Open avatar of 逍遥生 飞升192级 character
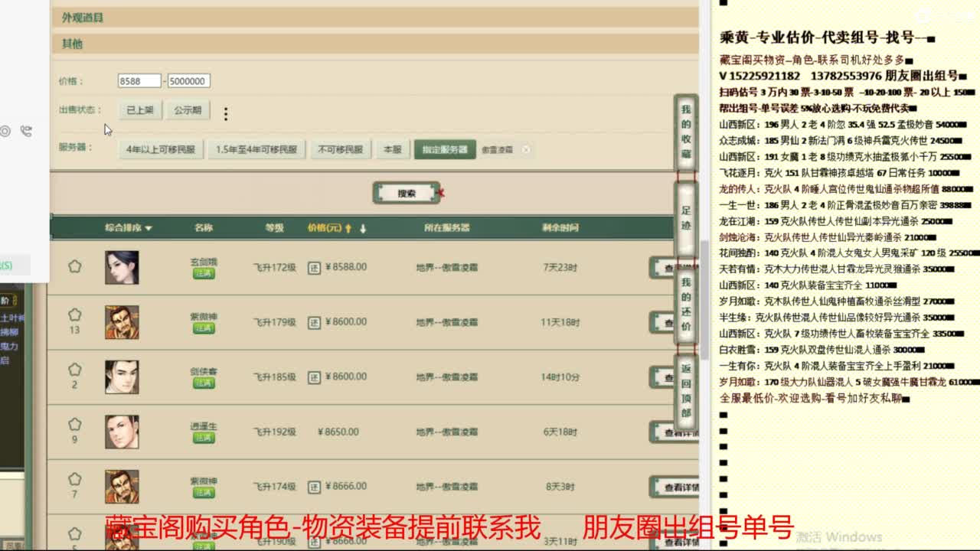Viewport: 980px width, 551px height. coord(122,432)
